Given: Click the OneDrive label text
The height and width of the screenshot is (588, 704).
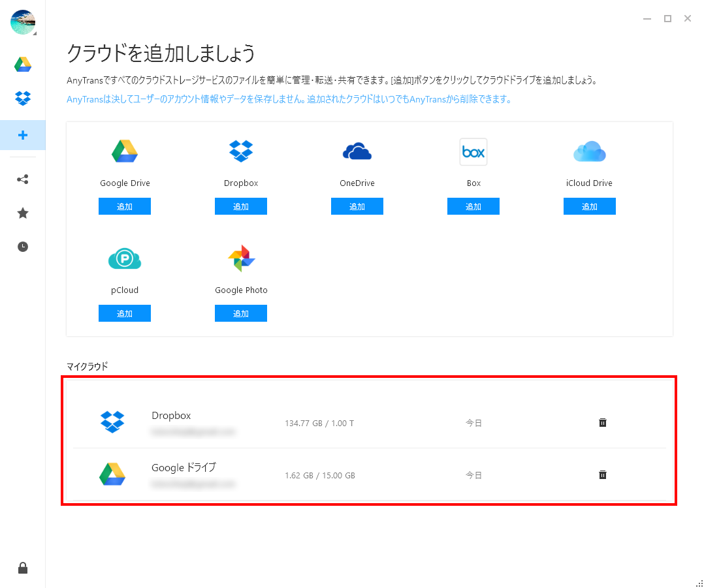Looking at the screenshot, I should (357, 183).
